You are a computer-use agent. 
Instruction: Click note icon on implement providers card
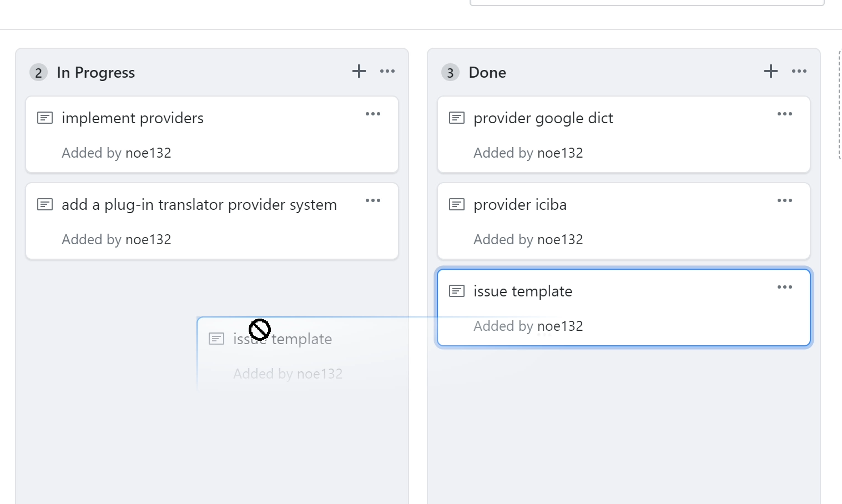pos(45,118)
